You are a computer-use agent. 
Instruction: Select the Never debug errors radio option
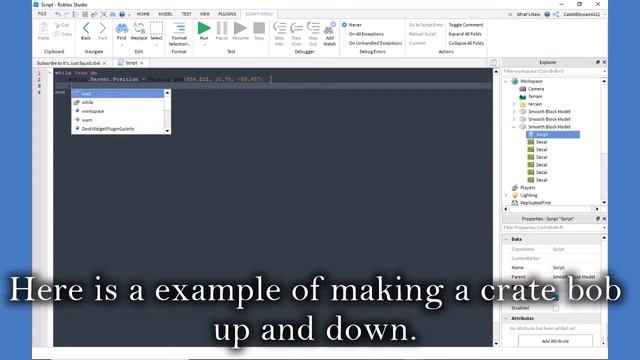[x=344, y=25]
